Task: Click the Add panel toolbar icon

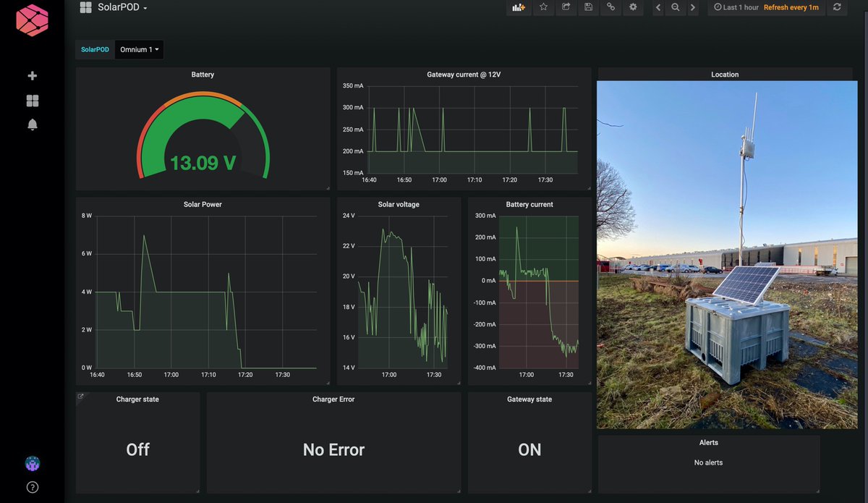Action: (x=519, y=7)
